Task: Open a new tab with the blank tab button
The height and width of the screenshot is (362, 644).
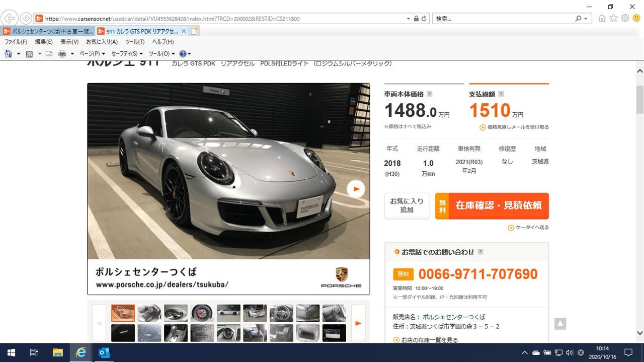Action: pos(194,31)
